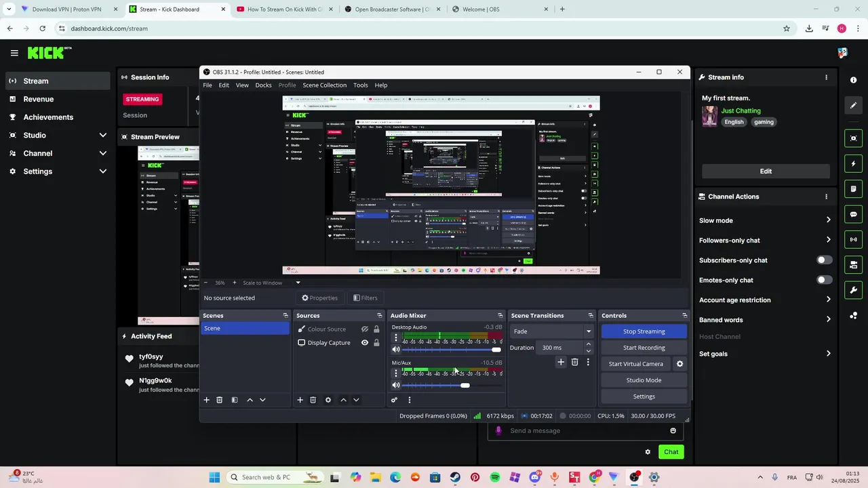Open Audio Mixer toolbar three-dot menu

tap(409, 400)
